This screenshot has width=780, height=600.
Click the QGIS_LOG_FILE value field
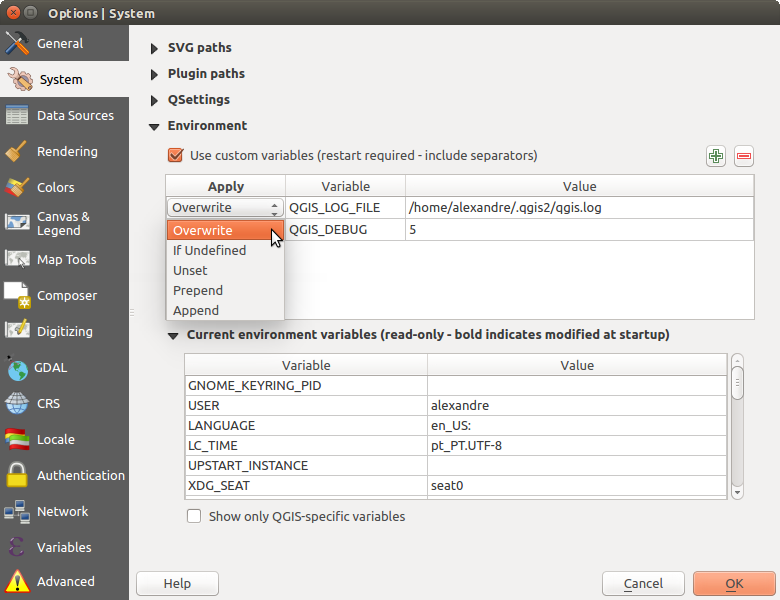coord(578,208)
